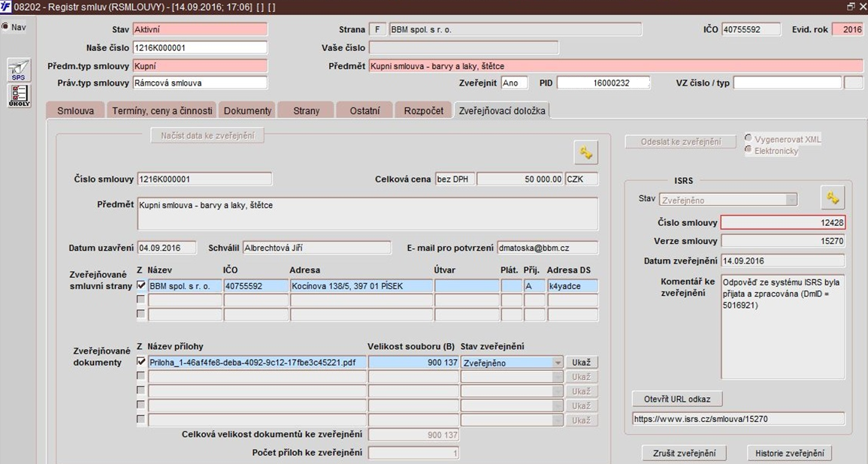This screenshot has width=868, height=464.
Task: Click the Strana name field BBM spol. s r. o.
Action: point(516,29)
